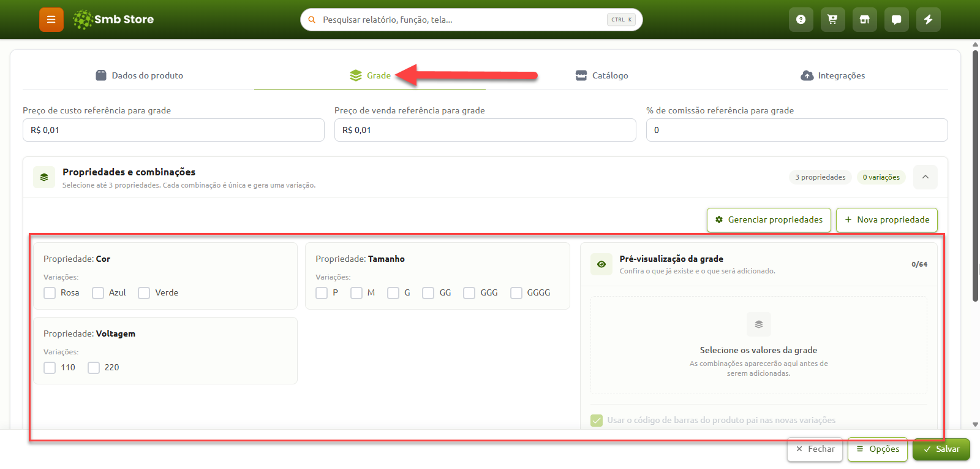Open the orange hamburger menu

[51, 20]
